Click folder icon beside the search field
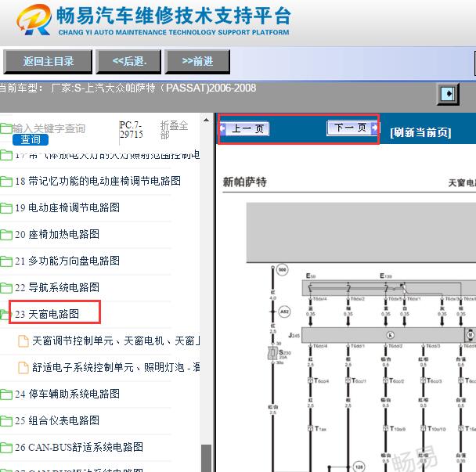This screenshot has height=472, width=476. point(6,128)
